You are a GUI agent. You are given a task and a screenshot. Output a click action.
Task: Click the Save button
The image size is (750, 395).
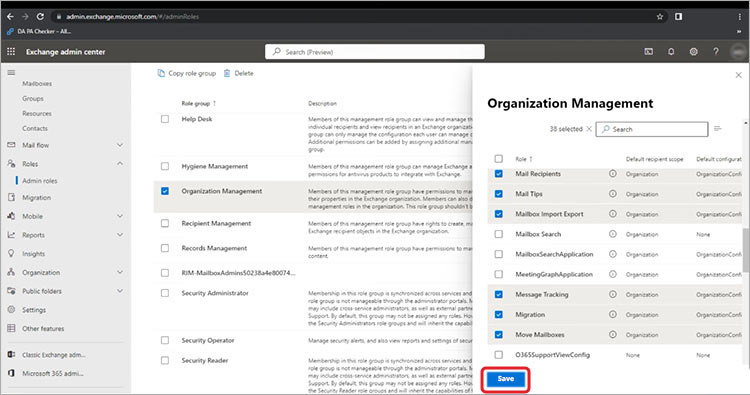[506, 379]
